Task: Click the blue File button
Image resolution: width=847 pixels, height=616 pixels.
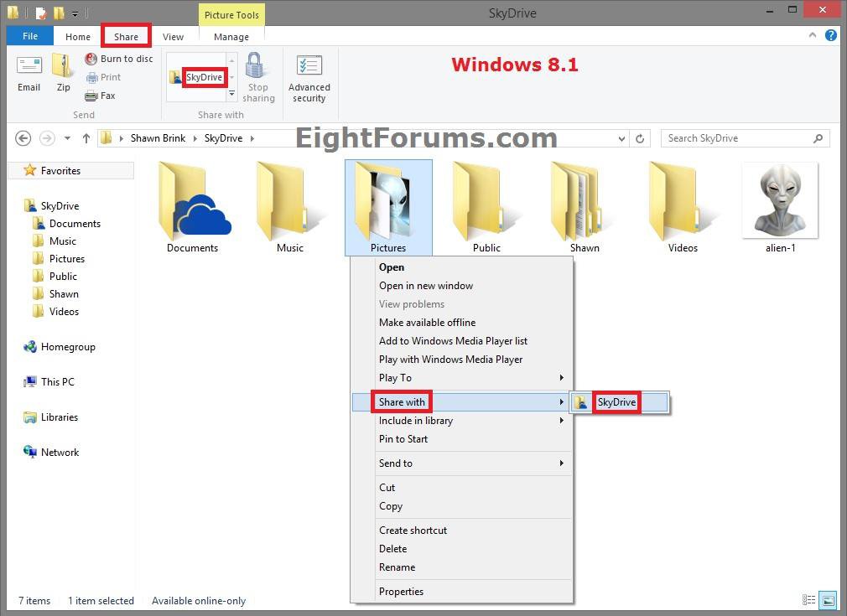Action: [x=29, y=37]
